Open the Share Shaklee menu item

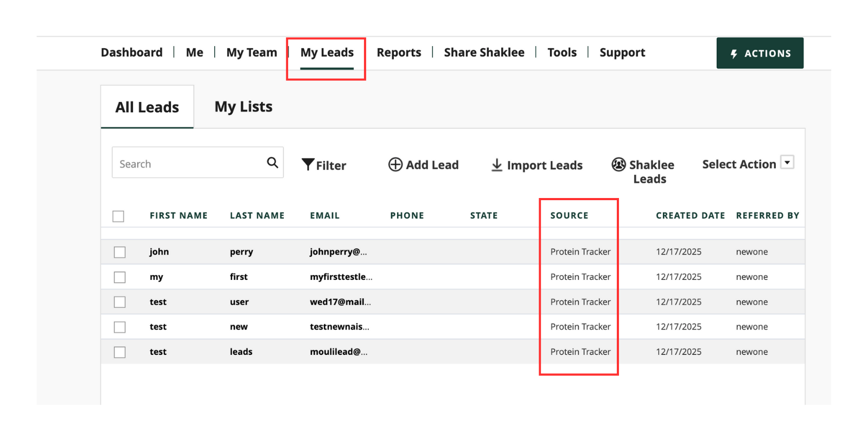pos(484,53)
